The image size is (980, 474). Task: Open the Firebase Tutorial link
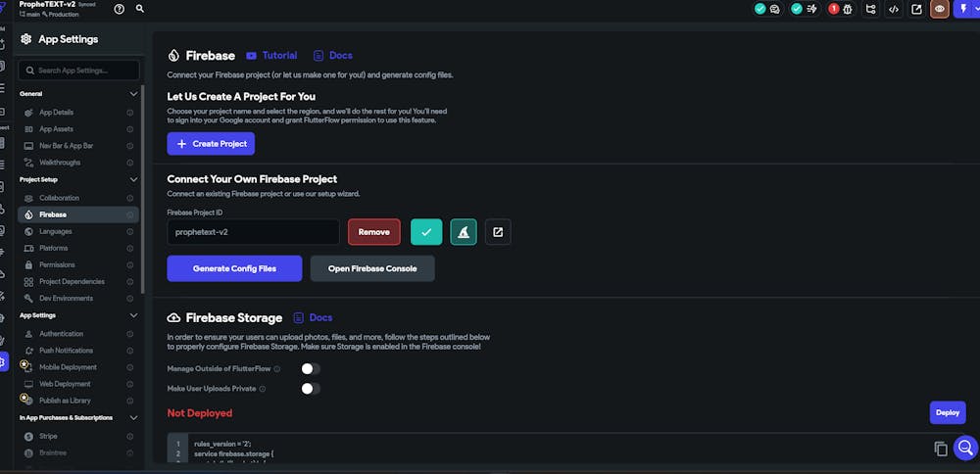tap(271, 56)
